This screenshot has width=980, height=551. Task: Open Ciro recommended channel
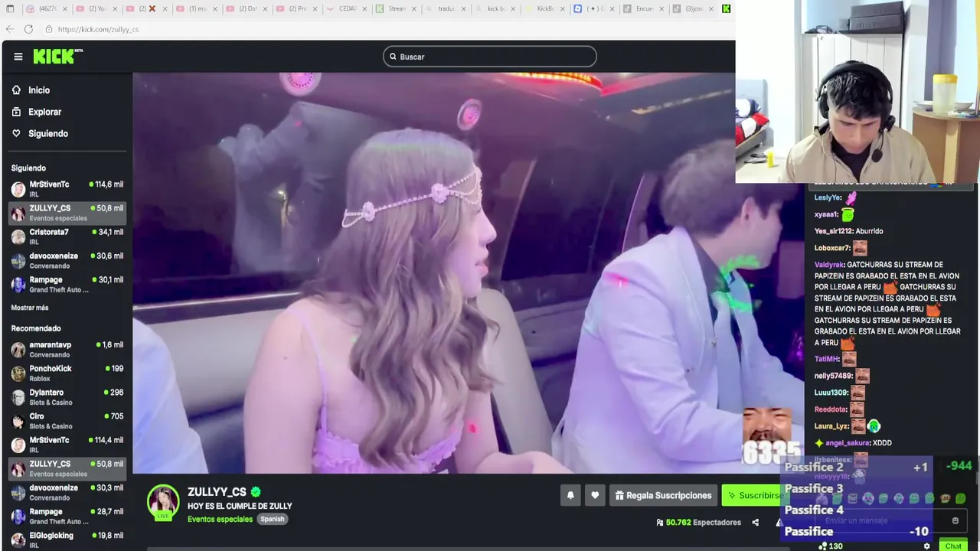(x=67, y=421)
